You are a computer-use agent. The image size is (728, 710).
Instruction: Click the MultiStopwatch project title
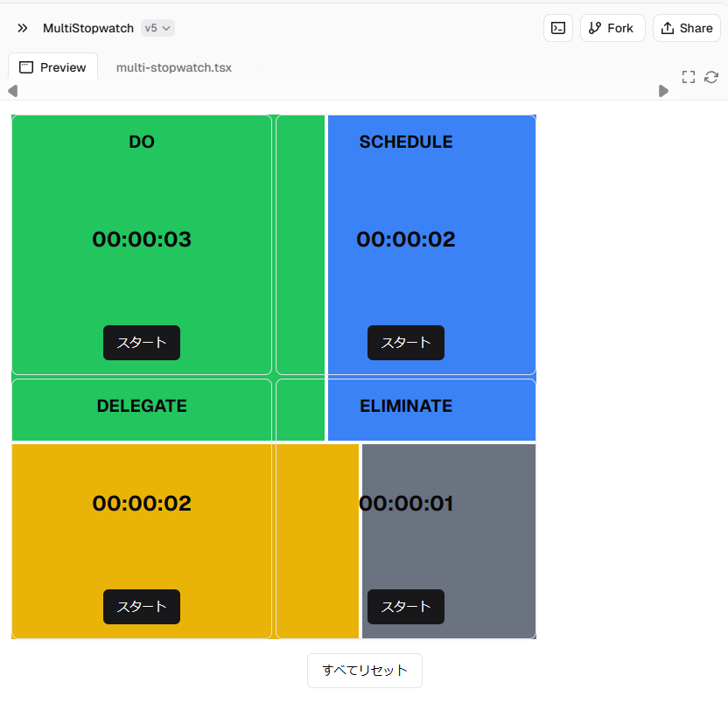coord(88,28)
